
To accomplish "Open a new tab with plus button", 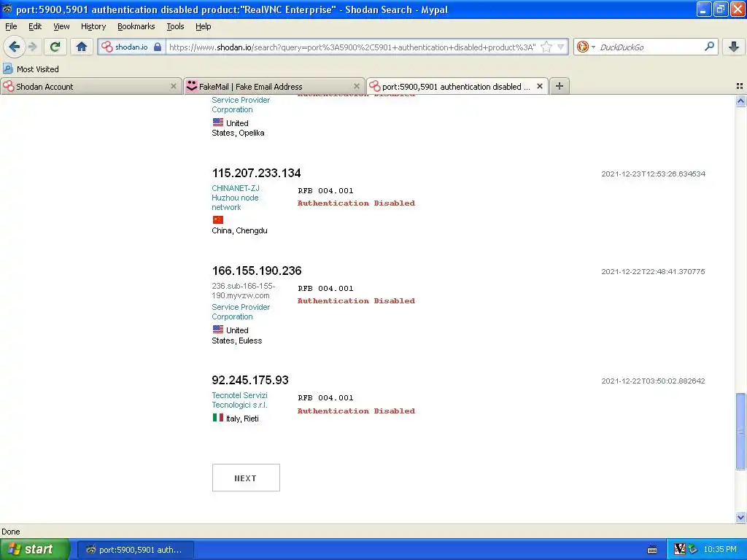I will [x=560, y=86].
